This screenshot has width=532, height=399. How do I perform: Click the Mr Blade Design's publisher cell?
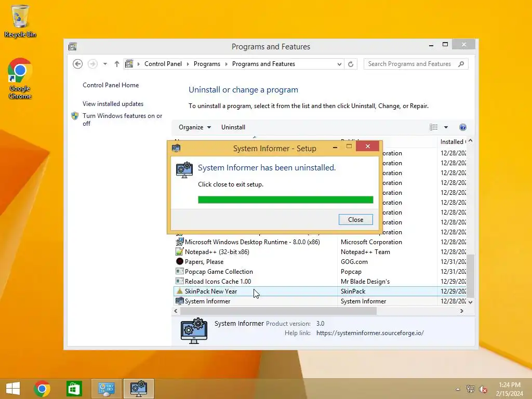point(365,281)
